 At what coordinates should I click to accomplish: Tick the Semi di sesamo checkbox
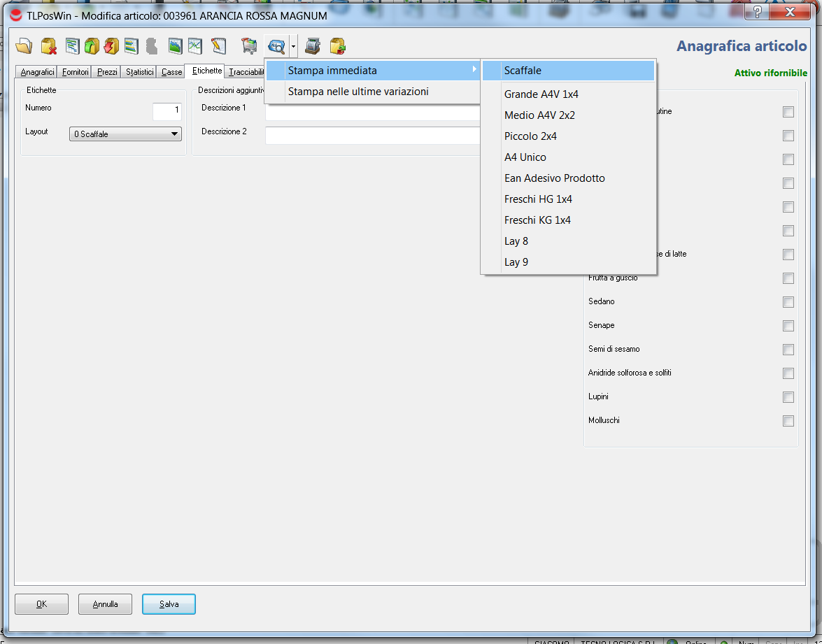(788, 350)
